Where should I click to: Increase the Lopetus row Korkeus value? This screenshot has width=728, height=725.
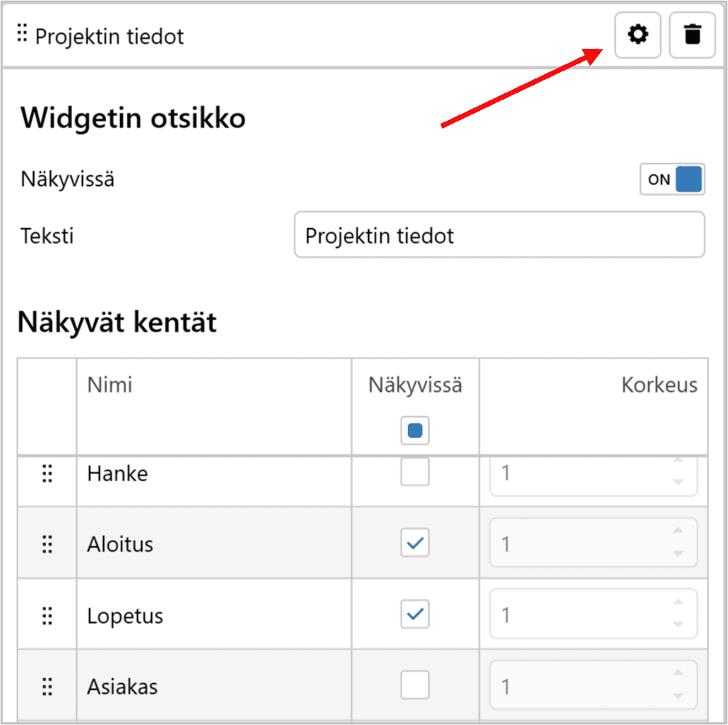(679, 603)
